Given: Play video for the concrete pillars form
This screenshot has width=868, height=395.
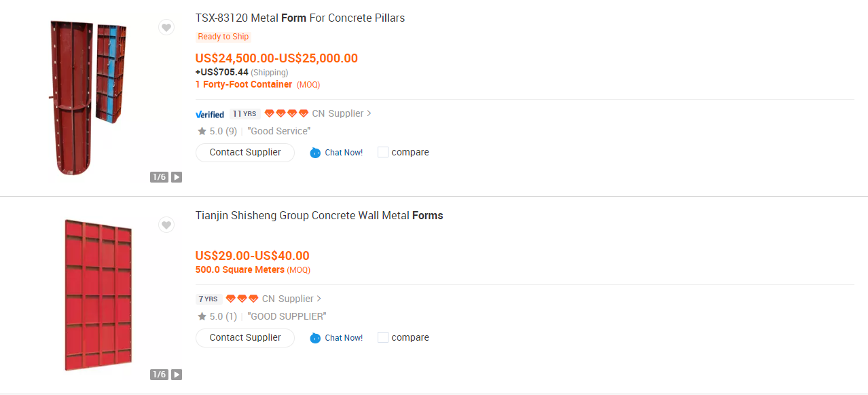Looking at the screenshot, I should point(177,177).
